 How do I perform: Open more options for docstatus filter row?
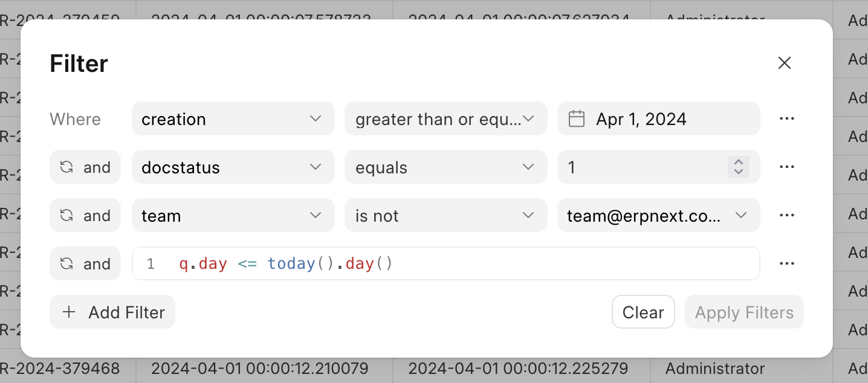click(786, 167)
